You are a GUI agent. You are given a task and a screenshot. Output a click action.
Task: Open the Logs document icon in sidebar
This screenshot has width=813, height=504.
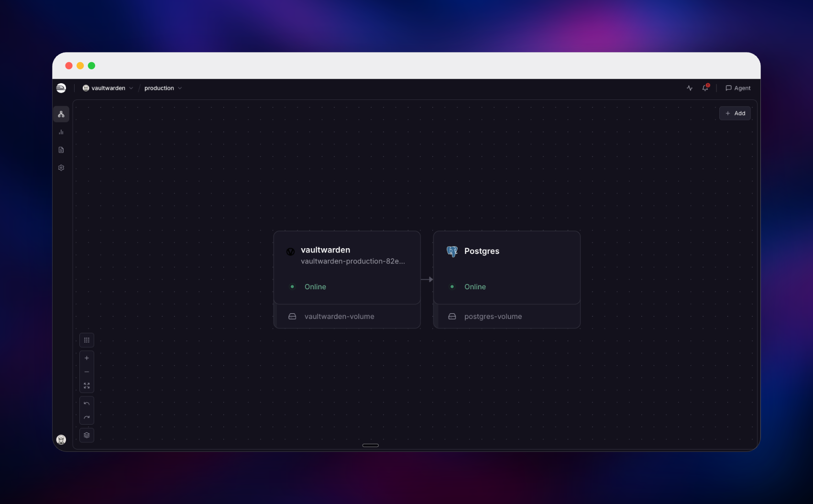point(61,150)
